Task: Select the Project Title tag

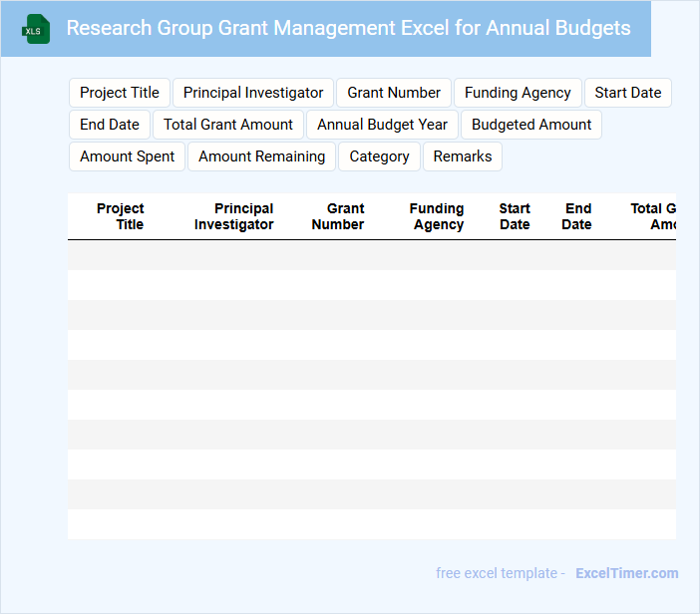Action: 120,93
